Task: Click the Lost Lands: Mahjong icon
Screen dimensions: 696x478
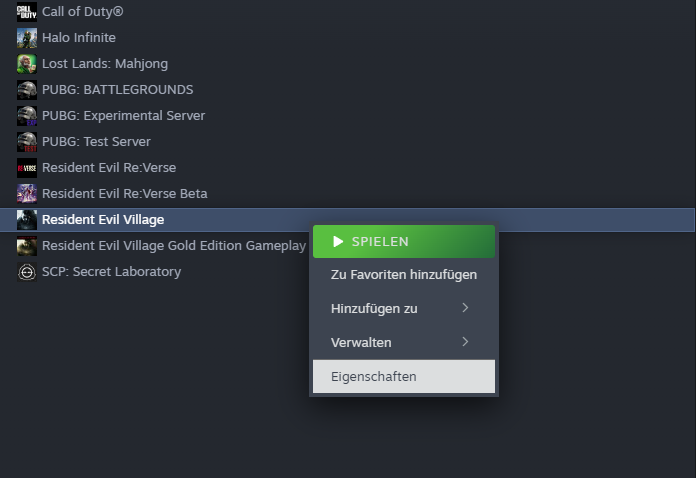Action: 27,64
